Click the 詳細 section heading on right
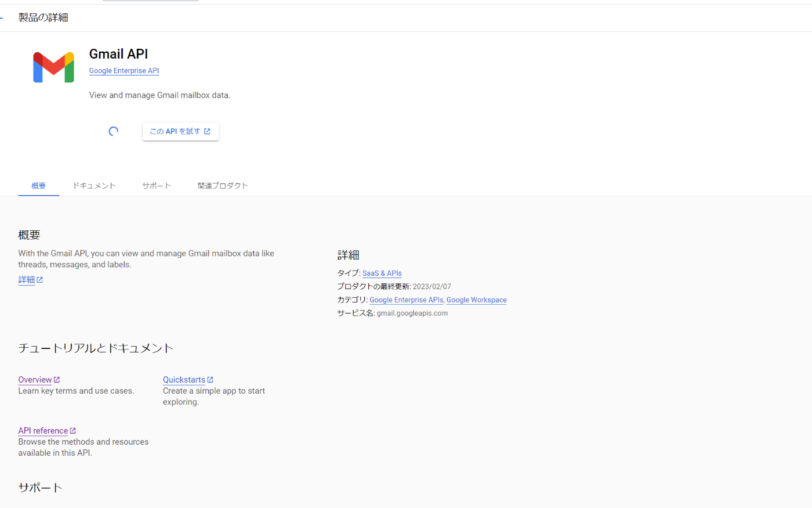This screenshot has height=508, width=812. pyautogui.click(x=348, y=255)
